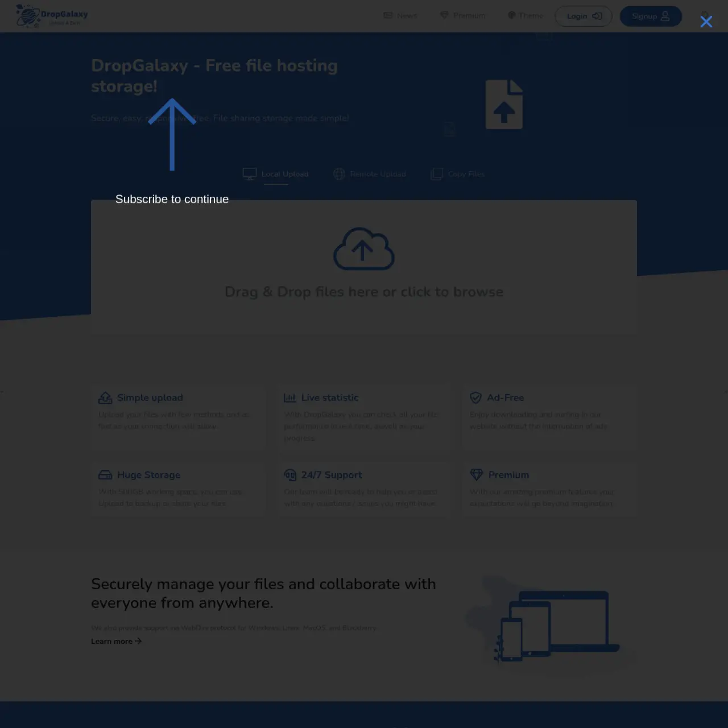Open the DropGalaxy logo home link

click(x=52, y=16)
